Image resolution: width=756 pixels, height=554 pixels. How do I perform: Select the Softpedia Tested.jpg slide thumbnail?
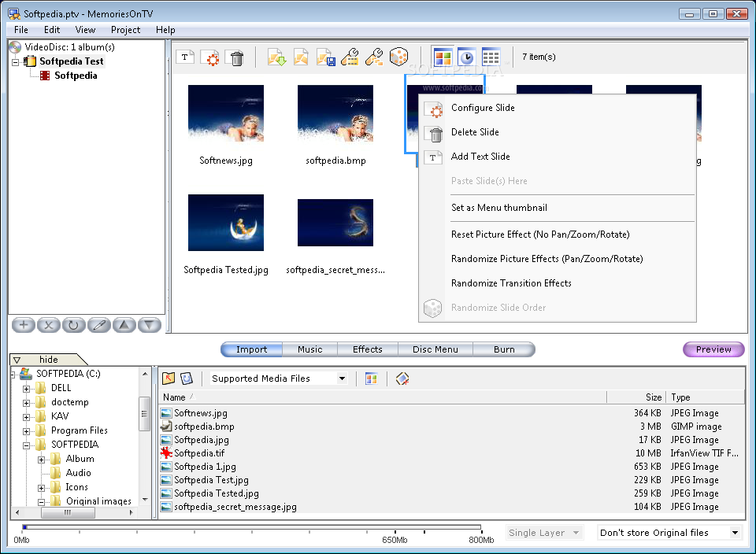226,223
